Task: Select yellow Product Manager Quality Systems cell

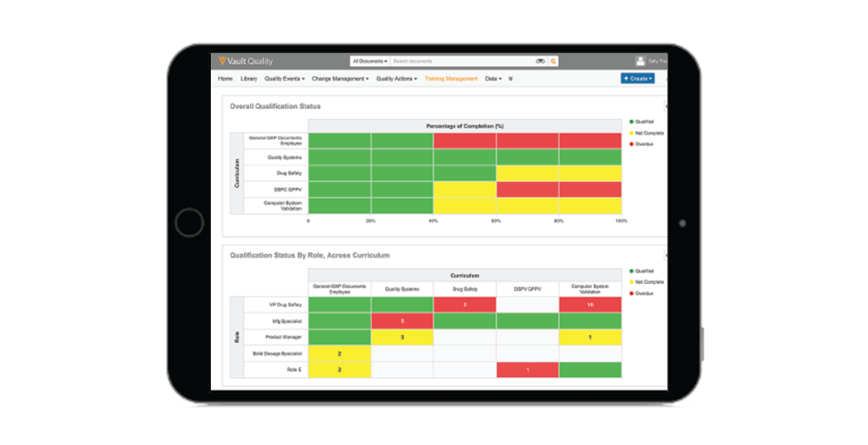Action: tap(401, 338)
